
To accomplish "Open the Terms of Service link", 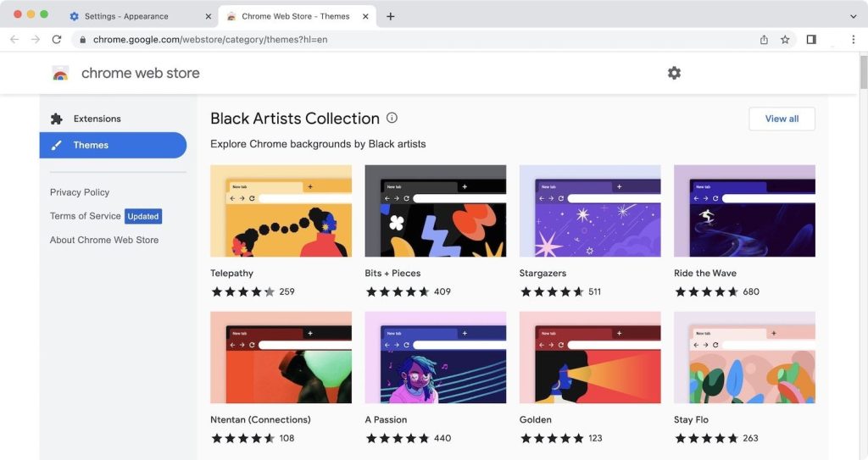I will [86, 216].
